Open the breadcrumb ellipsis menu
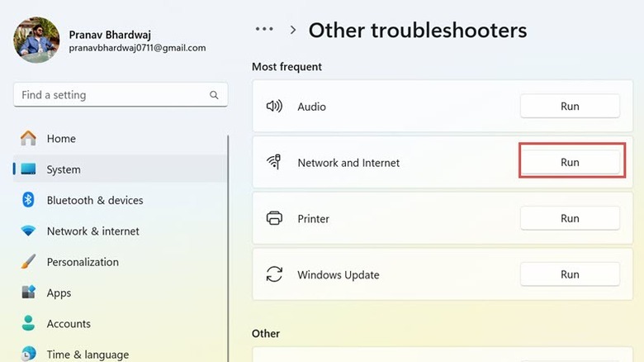 pyautogui.click(x=264, y=29)
